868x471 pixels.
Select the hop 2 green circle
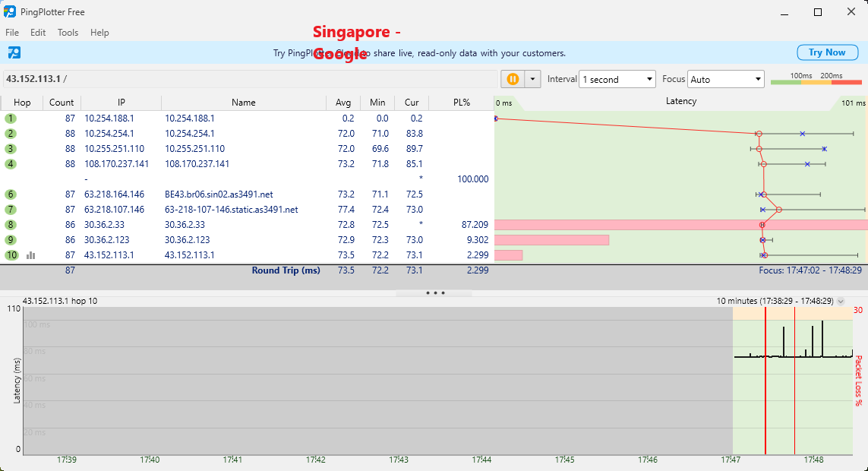click(x=11, y=134)
